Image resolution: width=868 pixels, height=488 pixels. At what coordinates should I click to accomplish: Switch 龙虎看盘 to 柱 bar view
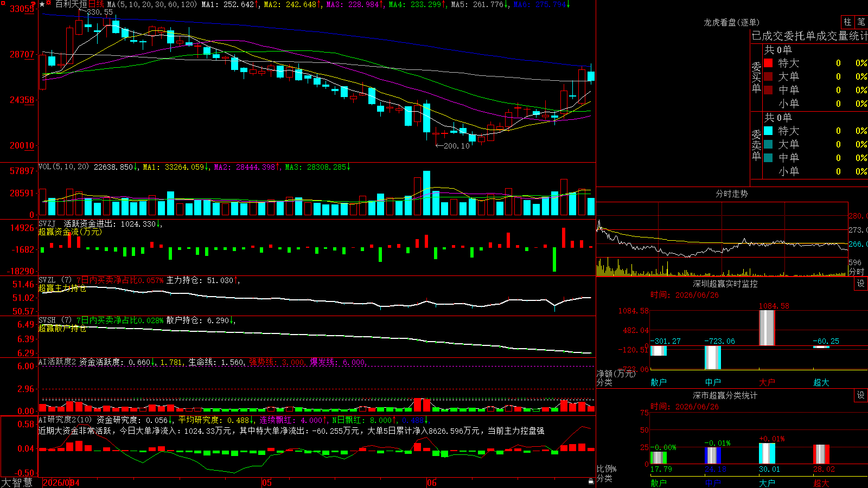point(847,22)
